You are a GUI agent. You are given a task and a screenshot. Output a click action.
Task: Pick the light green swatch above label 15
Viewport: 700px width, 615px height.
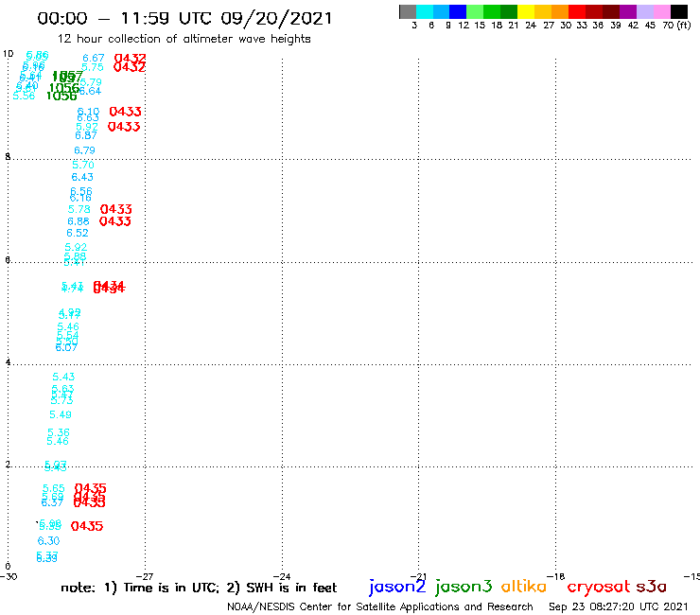tap(475, 11)
